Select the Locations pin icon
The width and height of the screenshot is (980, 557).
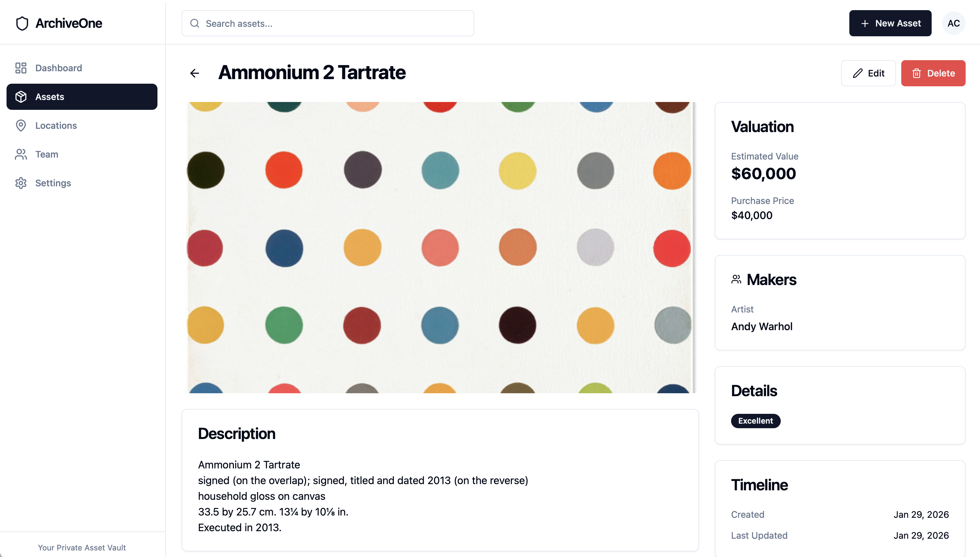[x=21, y=126]
